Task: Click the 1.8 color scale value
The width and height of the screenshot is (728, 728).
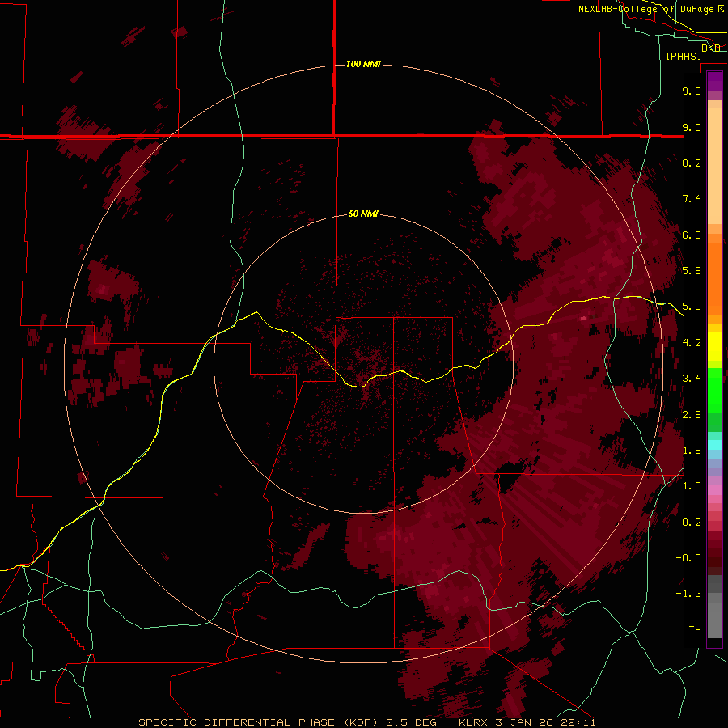Action: click(x=692, y=451)
